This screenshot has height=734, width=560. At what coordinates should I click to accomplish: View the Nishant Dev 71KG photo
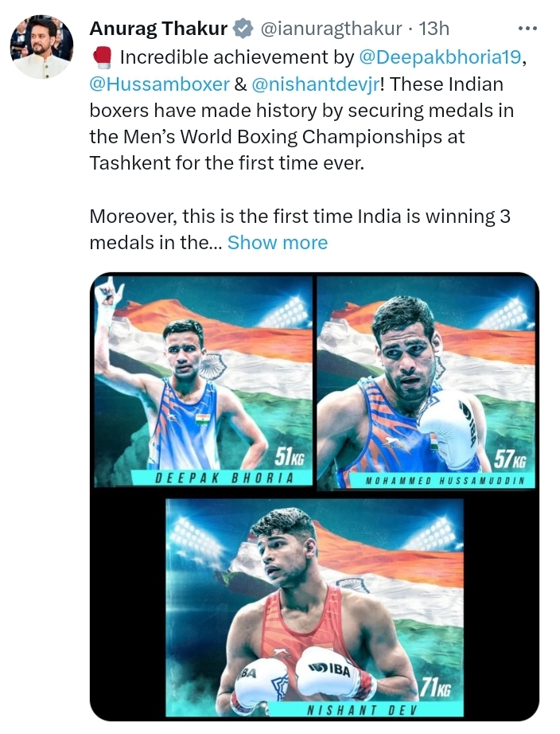pos(315,607)
